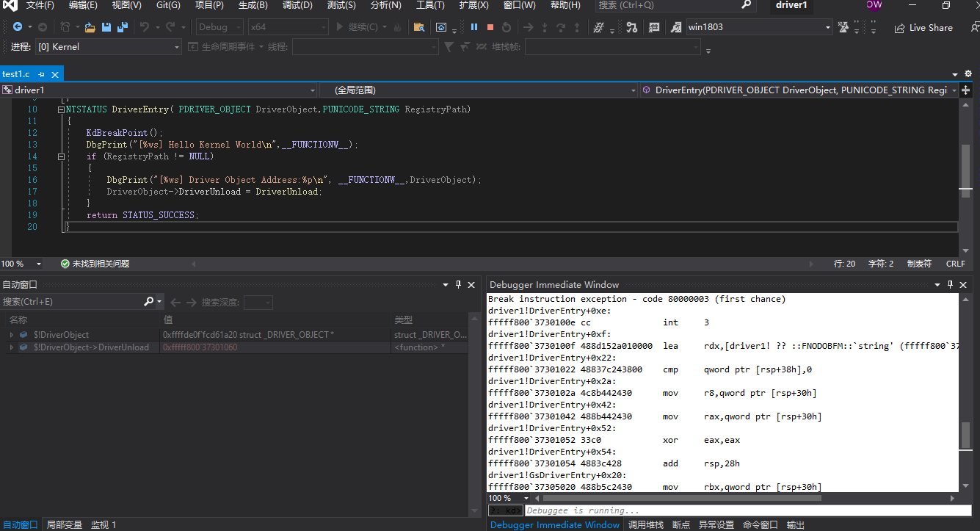Open the editor 100 % zoom dropdown
The image size is (980, 531).
click(x=22, y=264)
